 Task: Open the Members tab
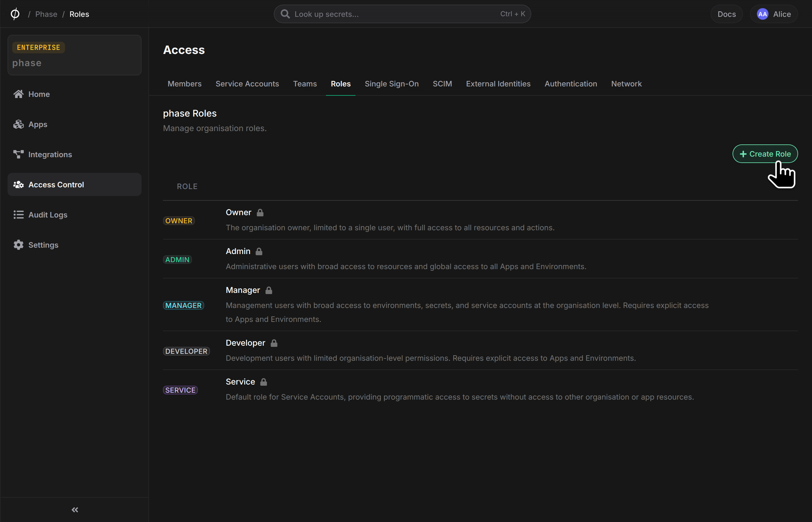click(x=184, y=84)
